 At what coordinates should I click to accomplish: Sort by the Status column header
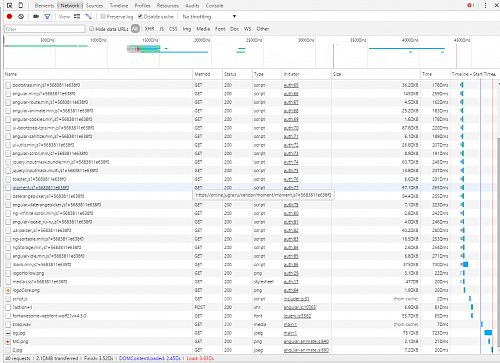click(237, 74)
